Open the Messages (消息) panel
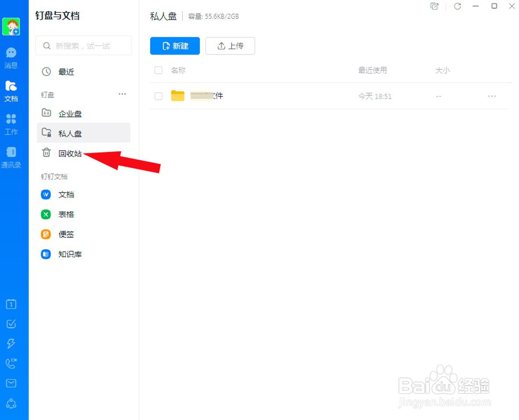The height and width of the screenshot is (420, 519). (11, 57)
